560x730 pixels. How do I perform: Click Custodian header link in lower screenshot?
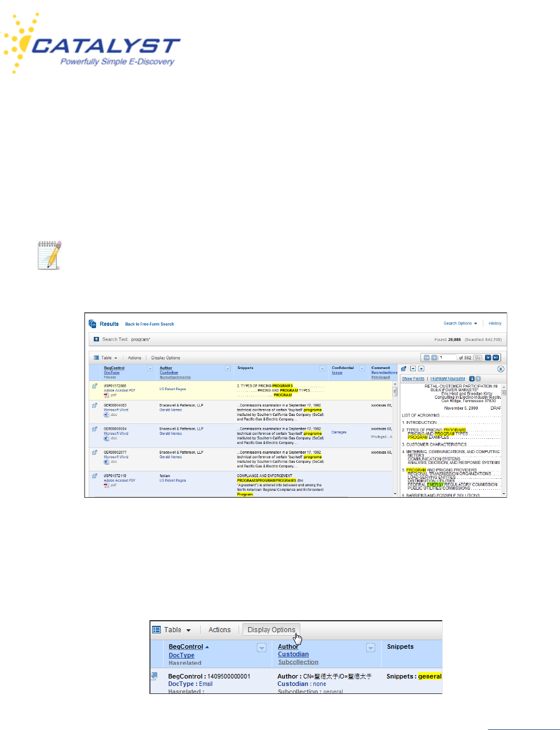[x=293, y=654]
